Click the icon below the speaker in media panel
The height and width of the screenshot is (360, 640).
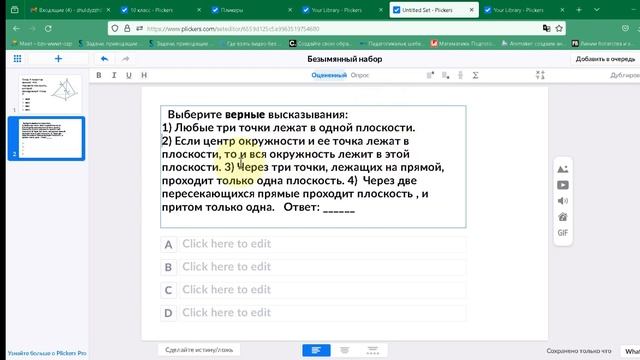[x=562, y=217]
